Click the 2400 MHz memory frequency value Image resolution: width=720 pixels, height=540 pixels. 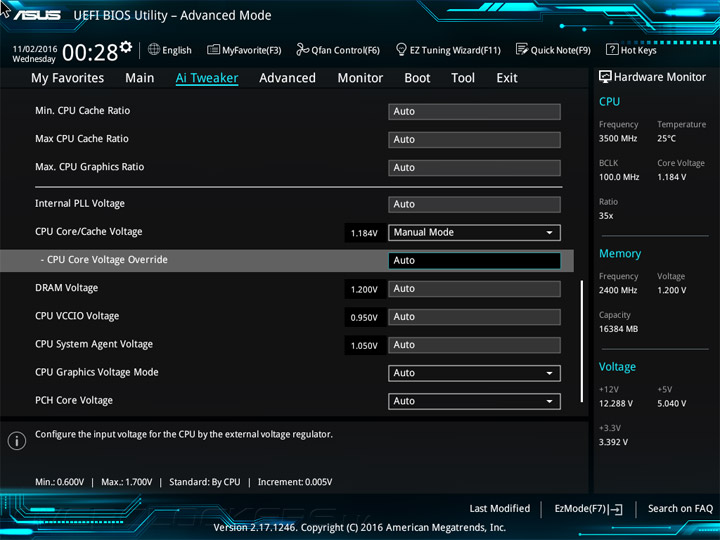[x=618, y=290]
